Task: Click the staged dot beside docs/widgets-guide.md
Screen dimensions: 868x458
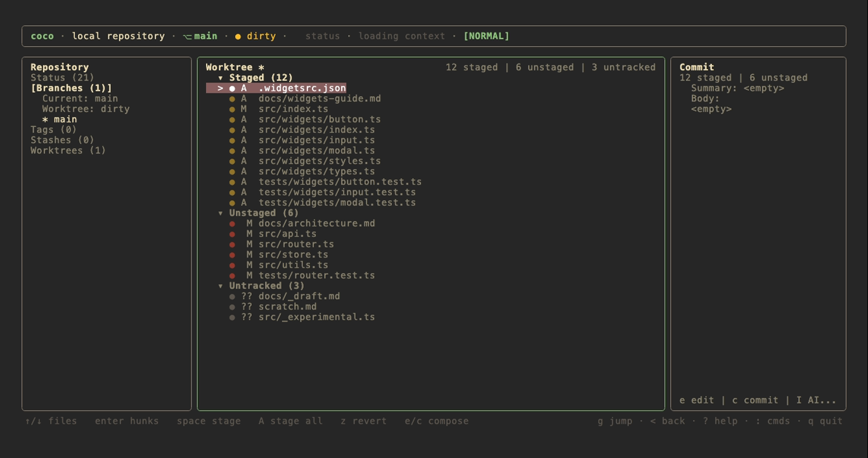Action: click(x=232, y=99)
